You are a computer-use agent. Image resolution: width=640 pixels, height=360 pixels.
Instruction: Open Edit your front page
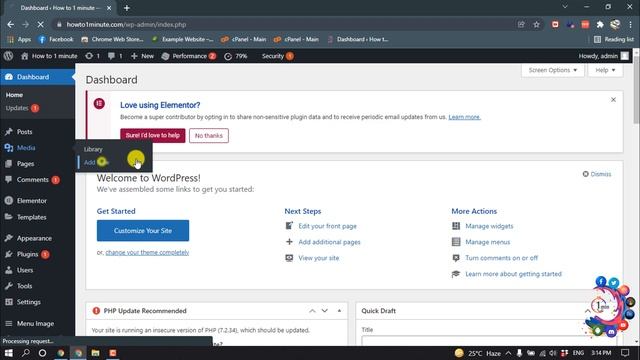(x=327, y=226)
